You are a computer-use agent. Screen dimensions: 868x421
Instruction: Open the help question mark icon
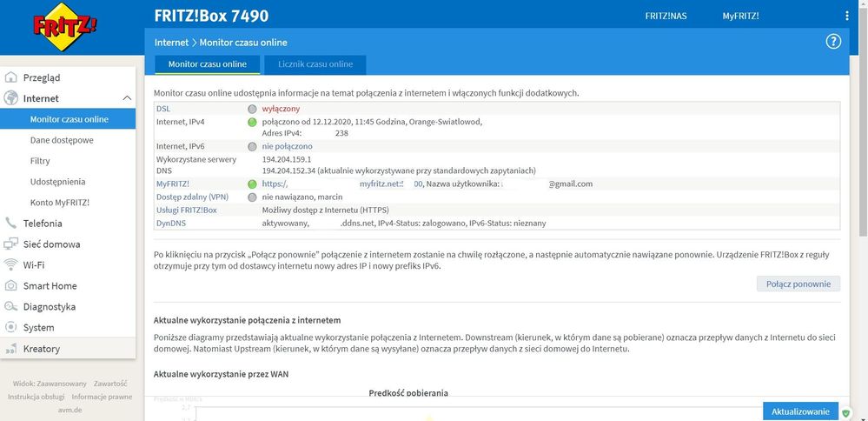point(833,42)
